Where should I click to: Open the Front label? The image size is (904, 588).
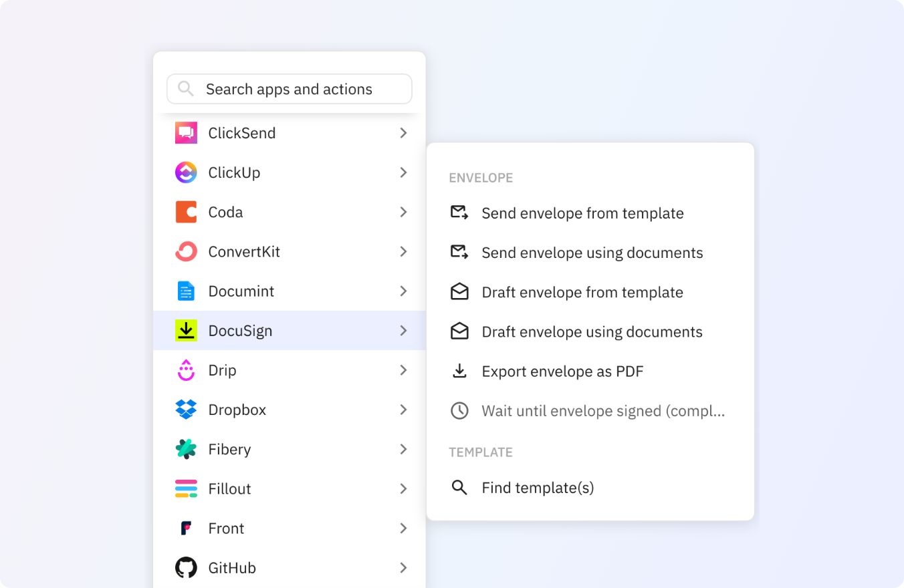pos(226,528)
